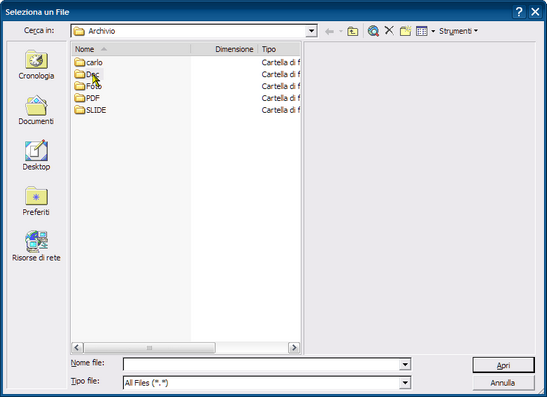This screenshot has height=397, width=547.
Task: Click the search the web icon
Action: pyautogui.click(x=373, y=31)
